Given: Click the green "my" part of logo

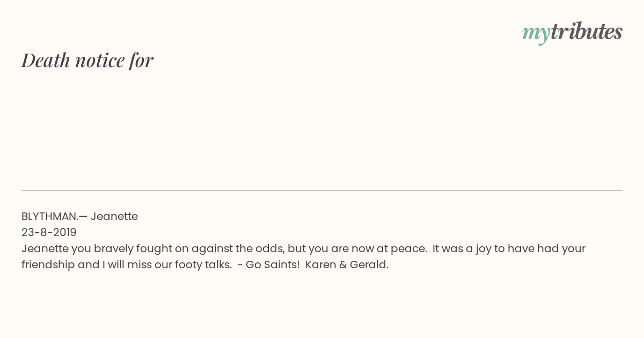Looking at the screenshot, I should pyautogui.click(x=536, y=34).
